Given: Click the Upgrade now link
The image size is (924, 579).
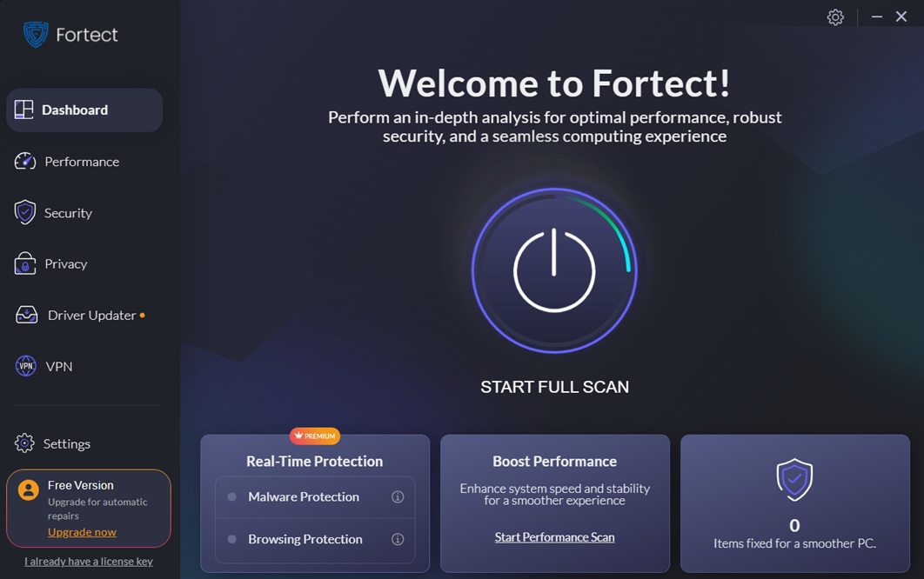Looking at the screenshot, I should coord(82,532).
